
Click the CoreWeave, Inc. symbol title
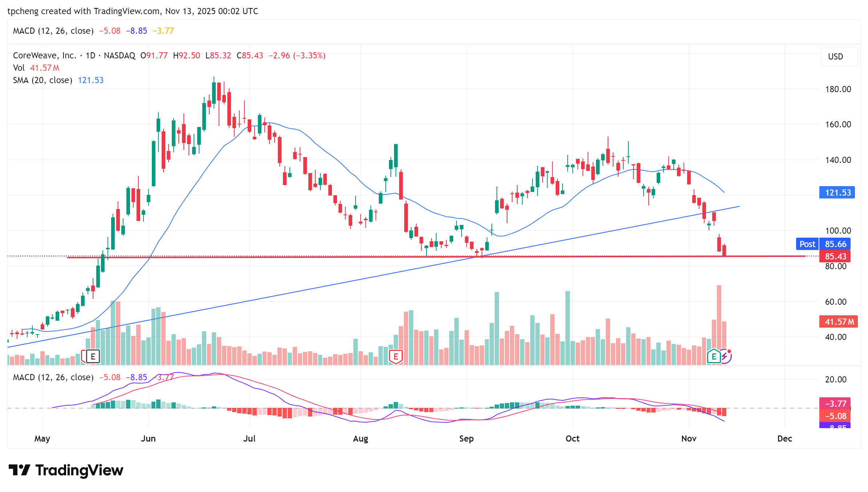[45, 56]
